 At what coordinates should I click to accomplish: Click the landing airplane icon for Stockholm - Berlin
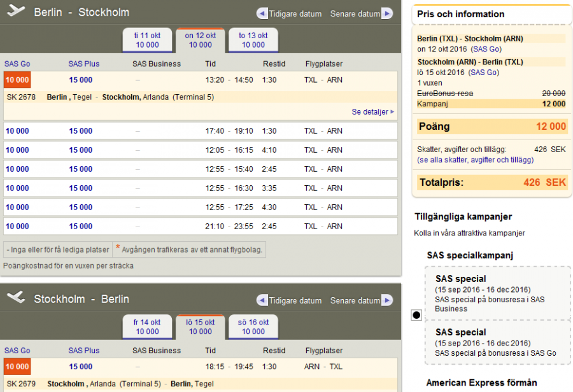pyautogui.click(x=16, y=298)
